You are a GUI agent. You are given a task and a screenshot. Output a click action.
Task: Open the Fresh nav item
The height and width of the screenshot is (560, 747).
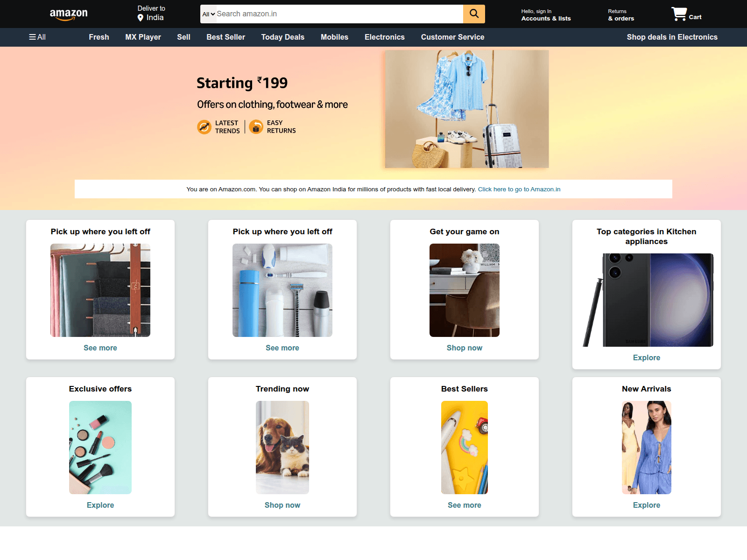[x=99, y=37]
